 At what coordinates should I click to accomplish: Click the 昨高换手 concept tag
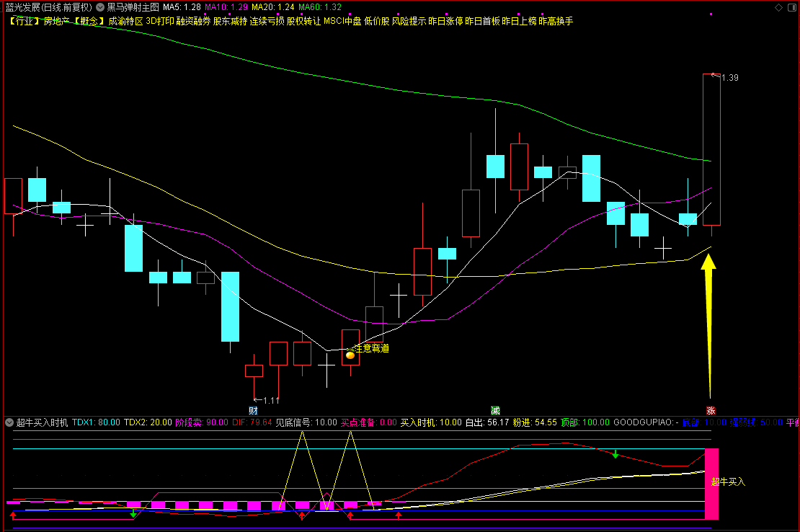coord(556,21)
